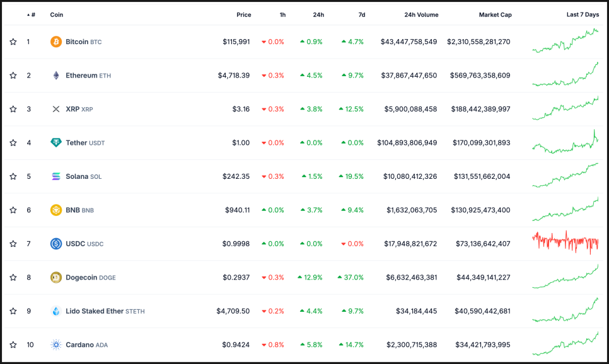Open the Lido Staked Ether STETH page
The height and width of the screenshot is (364, 609).
(105, 311)
